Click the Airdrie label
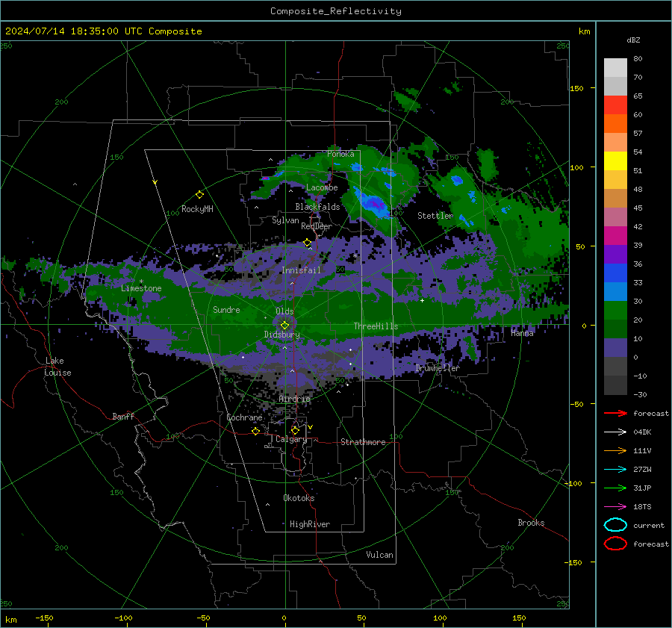The height and width of the screenshot is (628, 672). pos(294,399)
